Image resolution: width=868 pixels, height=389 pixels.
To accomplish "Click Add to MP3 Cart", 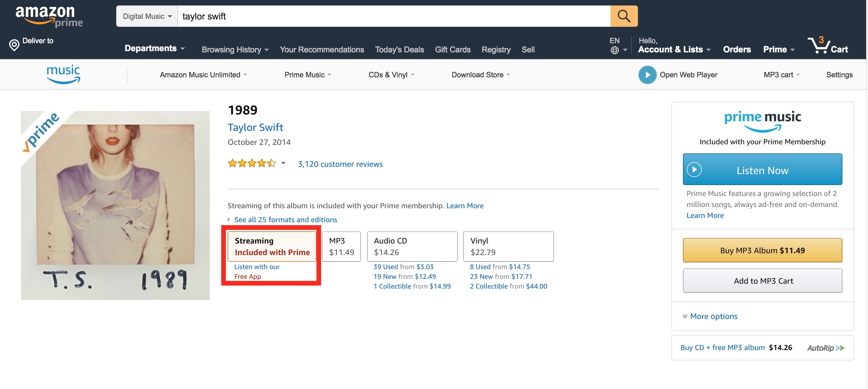I will 762,280.
